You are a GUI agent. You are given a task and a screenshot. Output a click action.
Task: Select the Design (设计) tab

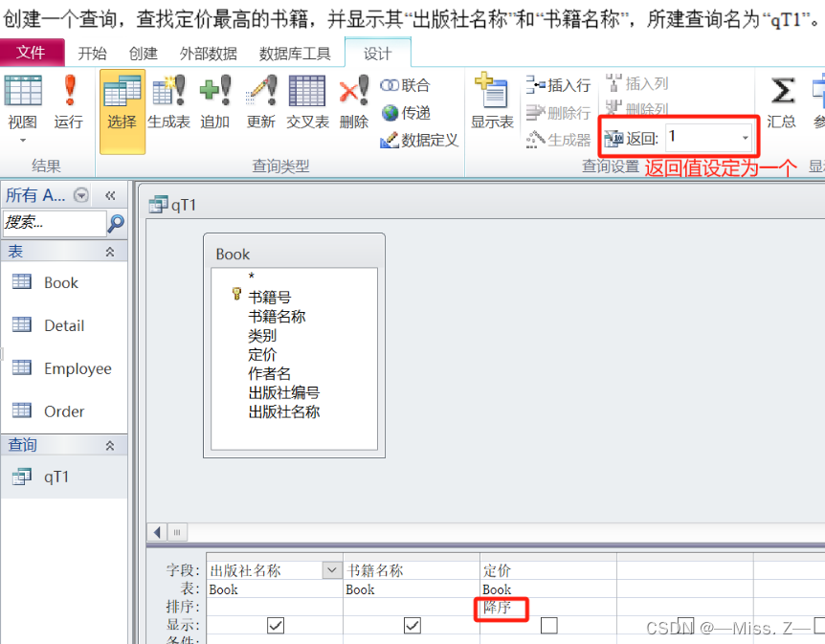click(377, 54)
